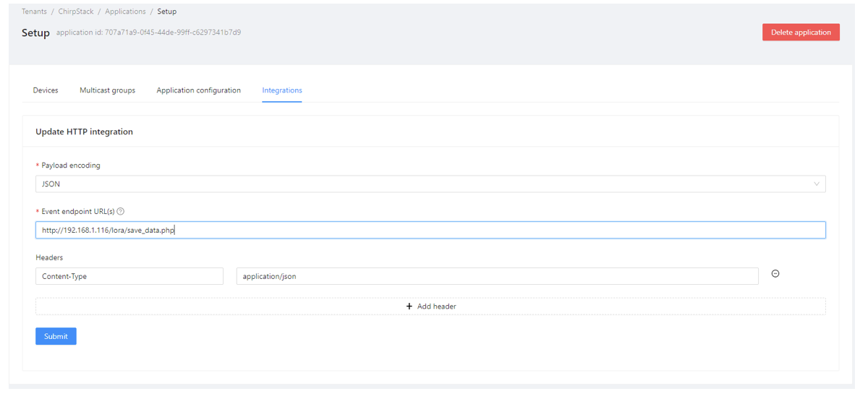
Task: Click the application/json header value field
Action: (x=497, y=276)
